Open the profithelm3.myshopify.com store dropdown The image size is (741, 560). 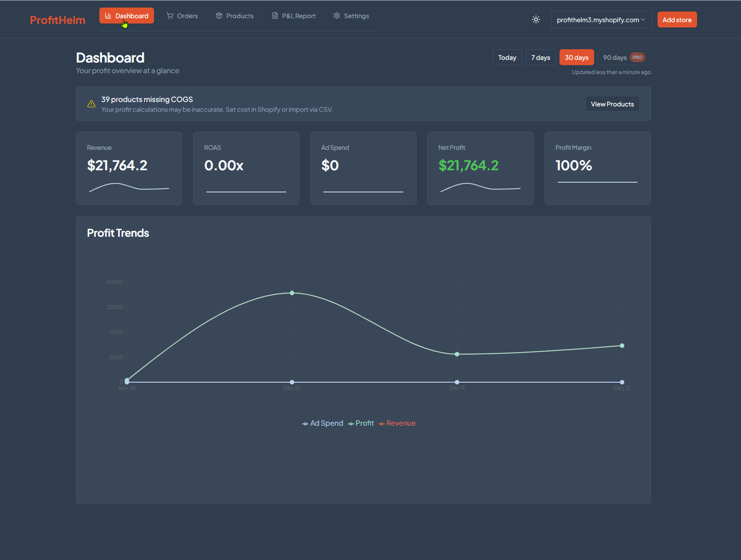[x=601, y=19]
